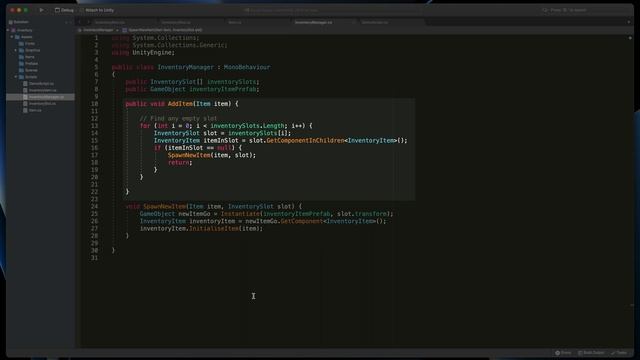Image resolution: width=640 pixels, height=360 pixels.
Task: Navigate forward with the right arrow
Action: pos(88,22)
